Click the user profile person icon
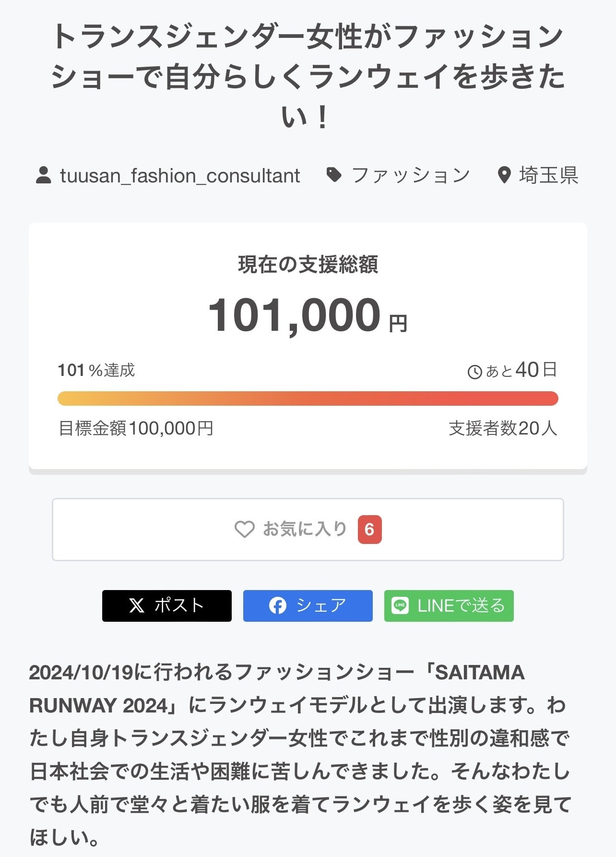 (44, 175)
